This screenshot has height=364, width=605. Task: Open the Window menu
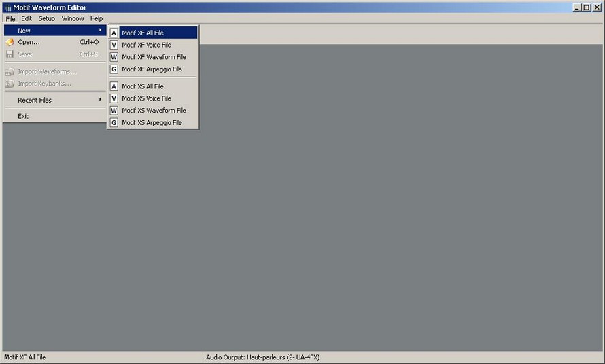click(x=73, y=18)
